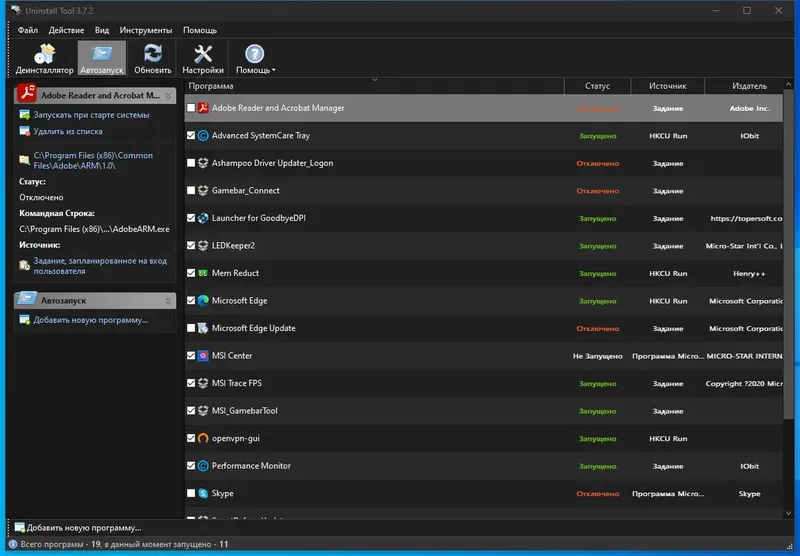Open the Помощь menu in menu bar
Image resolution: width=800 pixels, height=556 pixels.
click(199, 30)
